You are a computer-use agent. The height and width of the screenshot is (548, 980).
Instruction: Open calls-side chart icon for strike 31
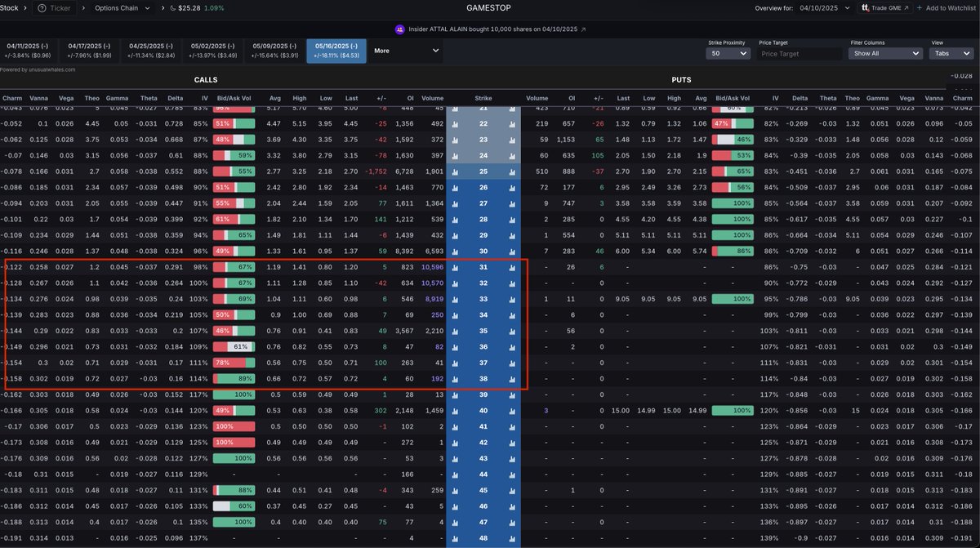click(x=455, y=267)
